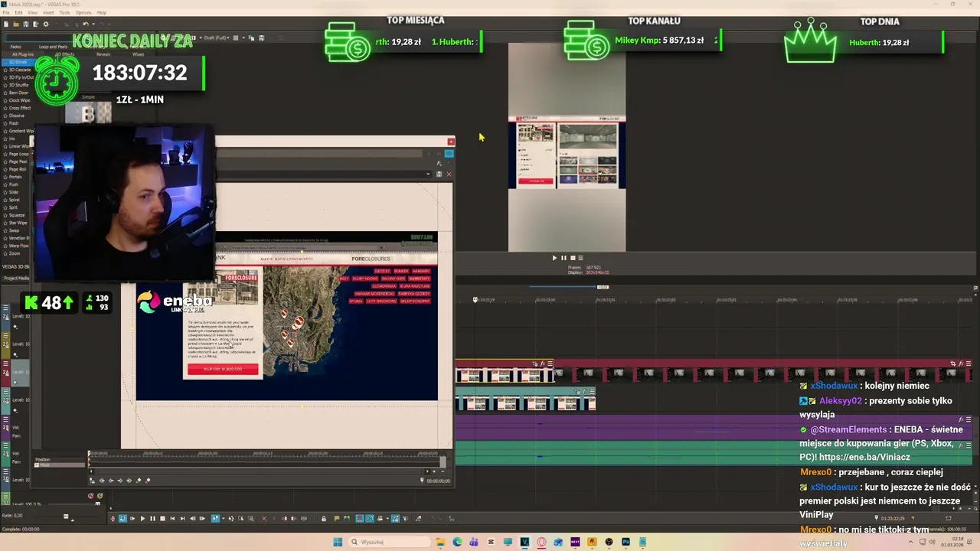The image size is (980, 551).
Task: Open Photoshop from the taskbar
Action: coord(626,542)
